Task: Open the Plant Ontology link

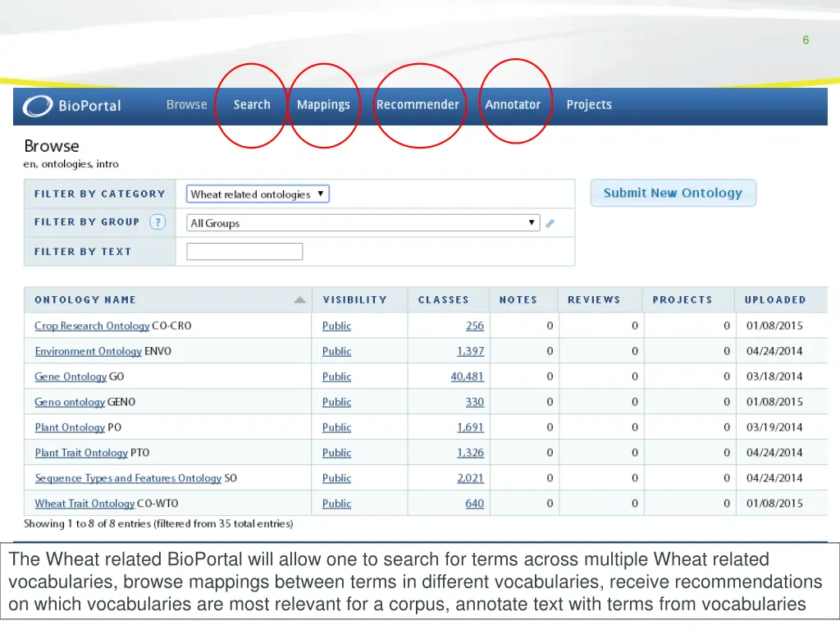Action: click(70, 427)
